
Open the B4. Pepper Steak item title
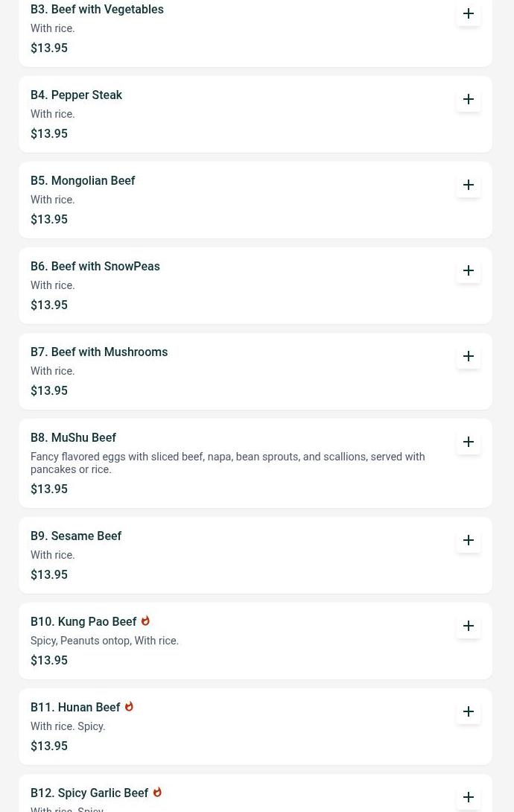tap(76, 95)
